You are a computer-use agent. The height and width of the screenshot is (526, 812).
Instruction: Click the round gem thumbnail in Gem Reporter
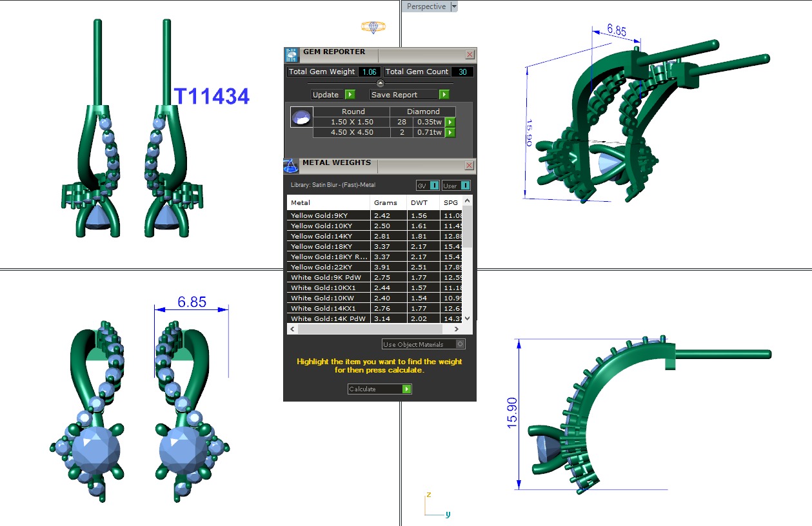(x=301, y=118)
